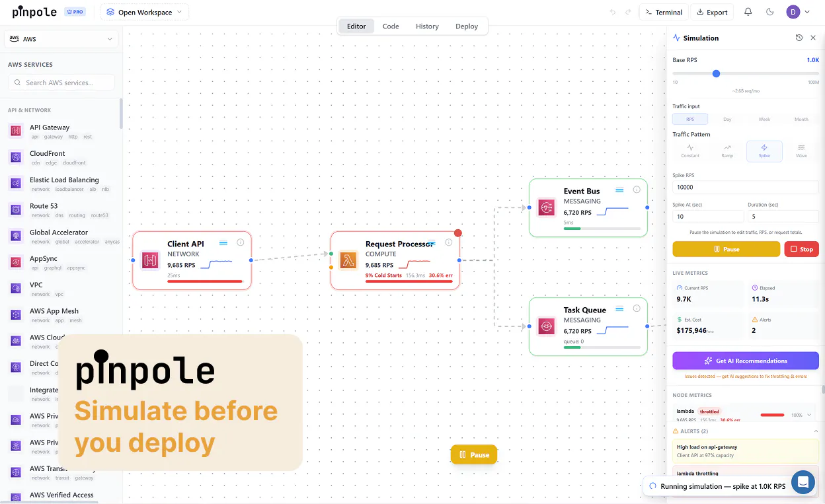Viewport: 825px width, 504px height.
Task: Pause simulation in the Simulation panel
Action: [x=727, y=249]
